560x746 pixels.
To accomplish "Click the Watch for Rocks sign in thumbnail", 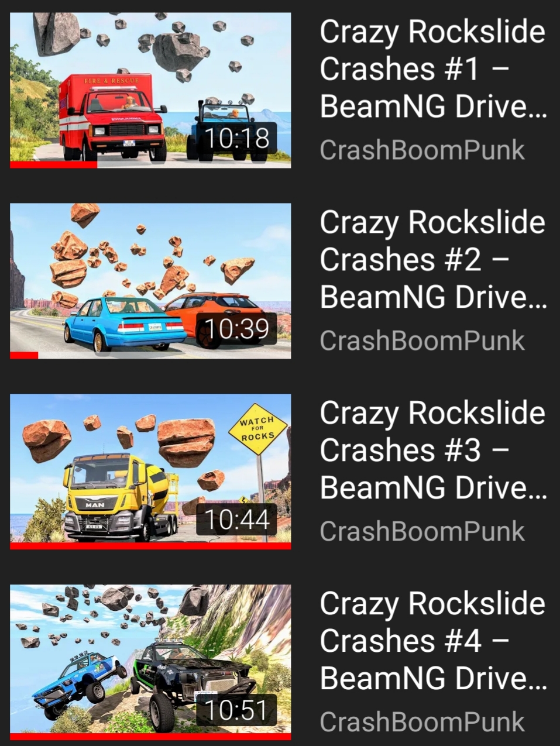I will (x=257, y=429).
